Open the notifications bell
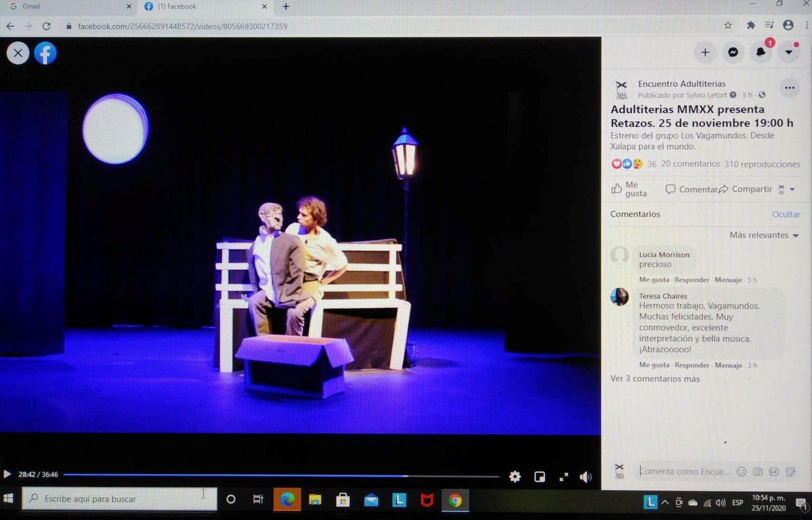Screen dimensions: 812x520 [x=761, y=52]
